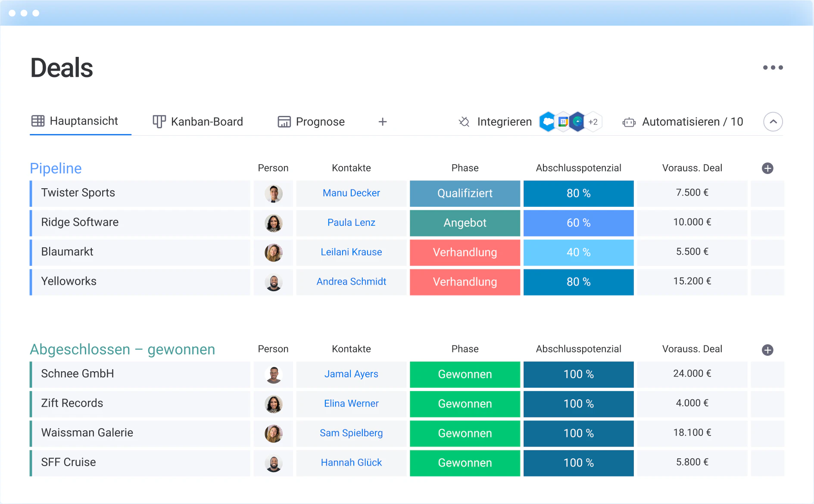
Task: Click the person avatar for Waissman Galerie
Action: pos(274,433)
